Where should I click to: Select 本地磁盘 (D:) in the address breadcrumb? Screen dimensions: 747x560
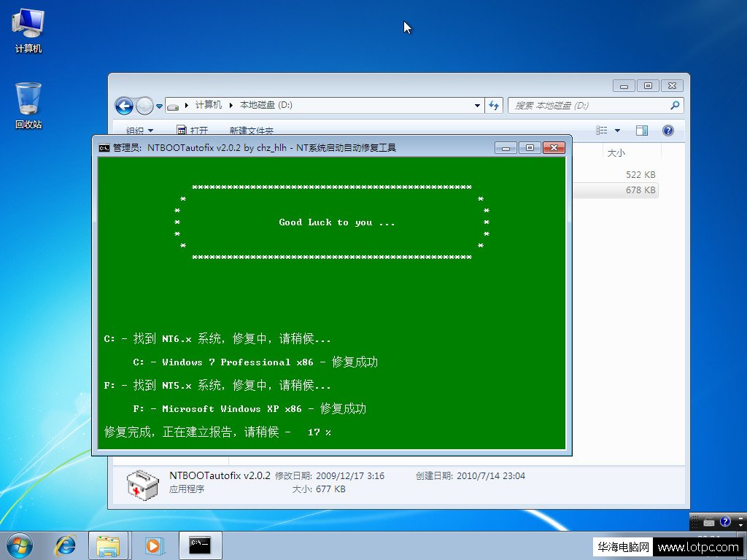[x=266, y=105]
